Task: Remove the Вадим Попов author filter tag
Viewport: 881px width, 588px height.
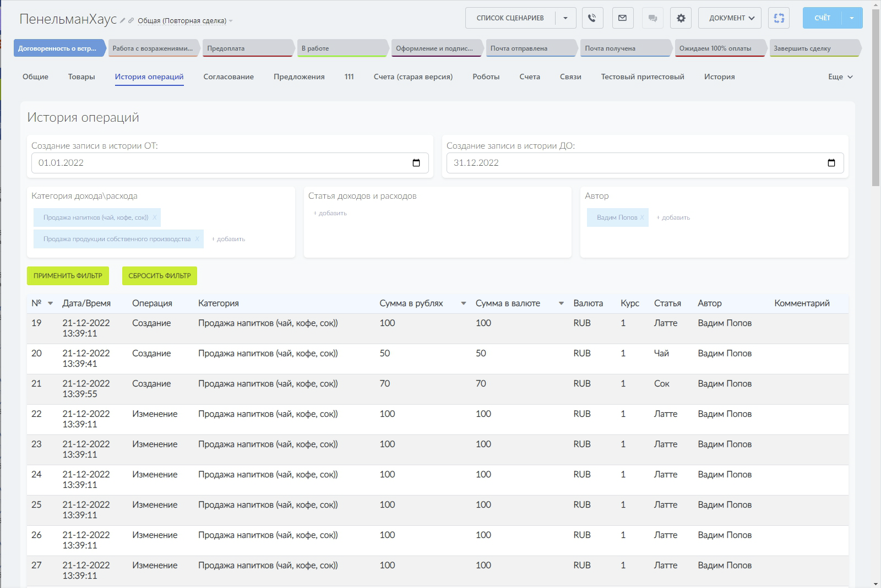Action: 642,217
